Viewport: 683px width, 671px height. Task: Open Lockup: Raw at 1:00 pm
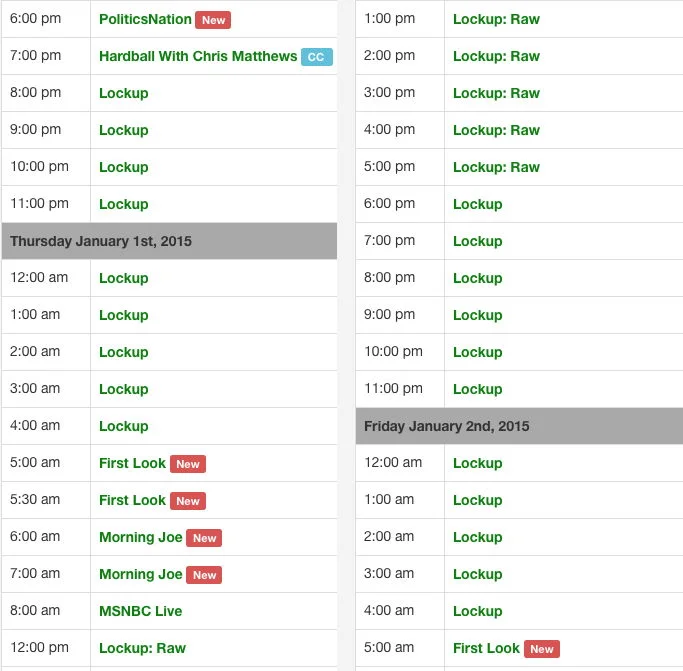click(497, 19)
